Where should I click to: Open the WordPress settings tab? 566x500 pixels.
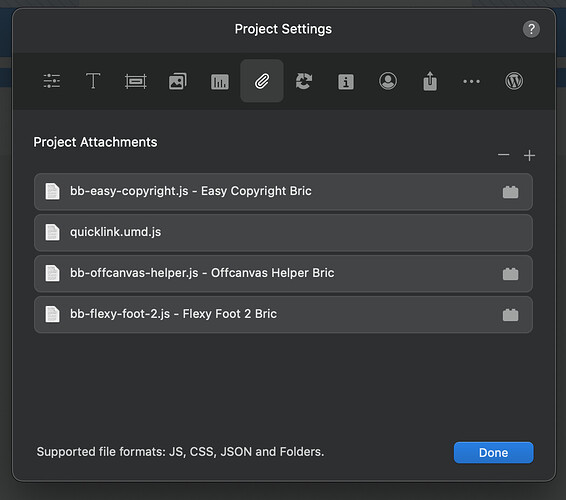[x=514, y=81]
